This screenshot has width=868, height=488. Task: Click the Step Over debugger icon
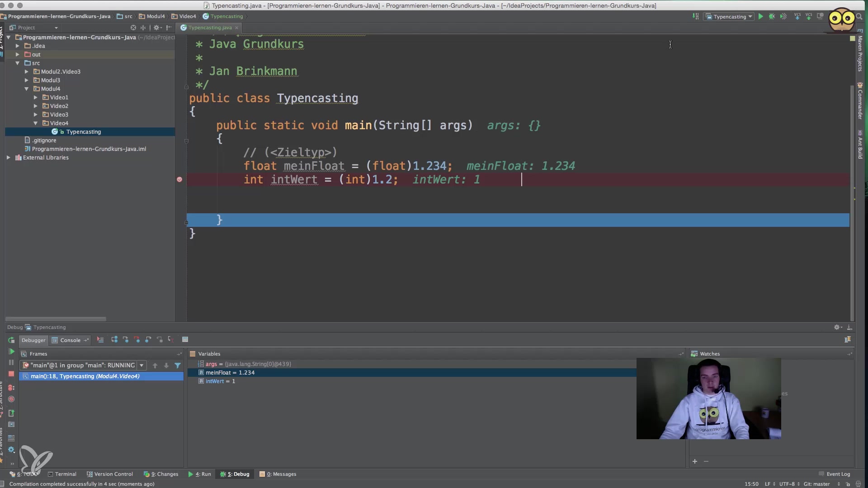(114, 340)
